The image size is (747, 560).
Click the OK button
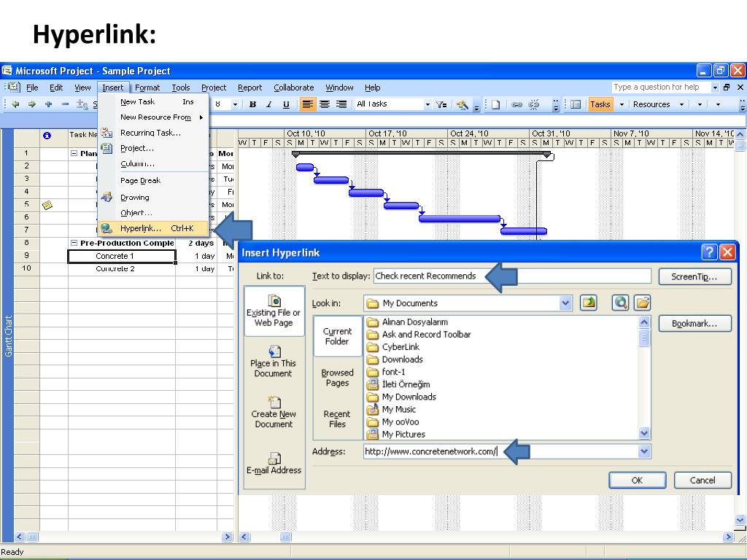637,480
